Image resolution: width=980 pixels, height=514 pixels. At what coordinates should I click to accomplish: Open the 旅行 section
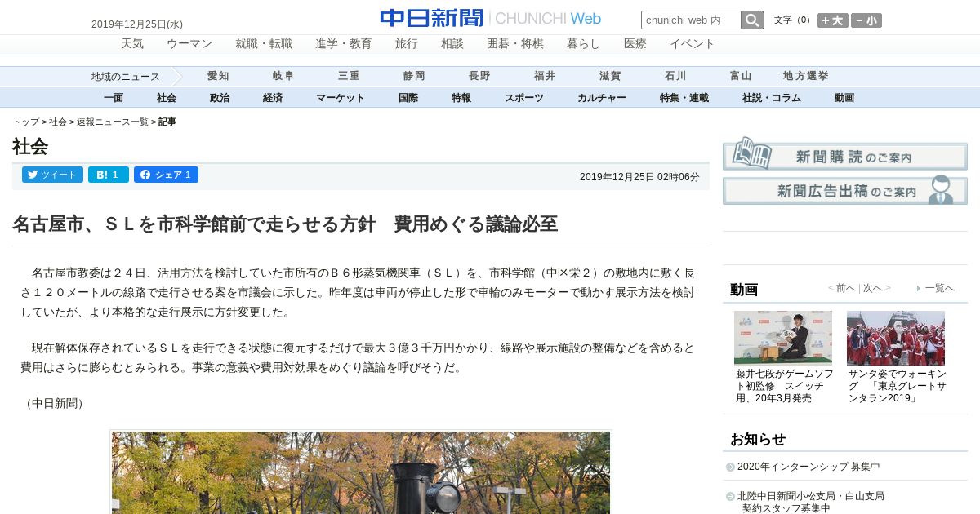[407, 44]
